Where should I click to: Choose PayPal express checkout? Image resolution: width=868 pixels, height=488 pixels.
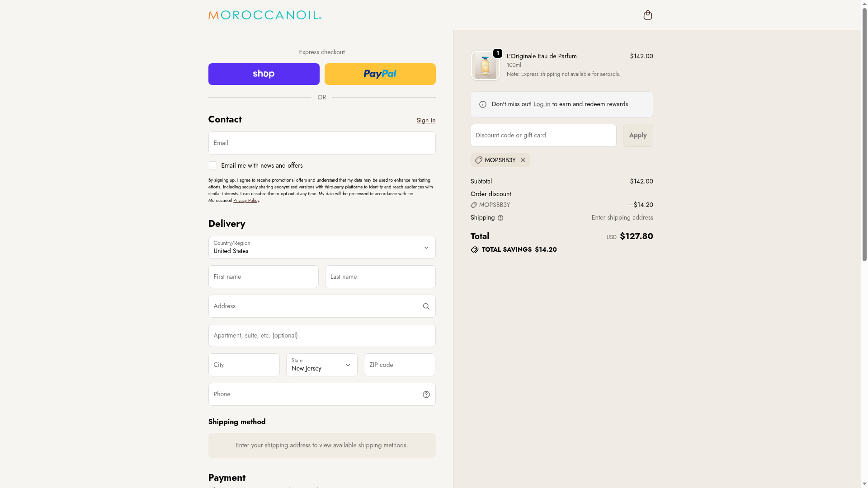coord(380,74)
